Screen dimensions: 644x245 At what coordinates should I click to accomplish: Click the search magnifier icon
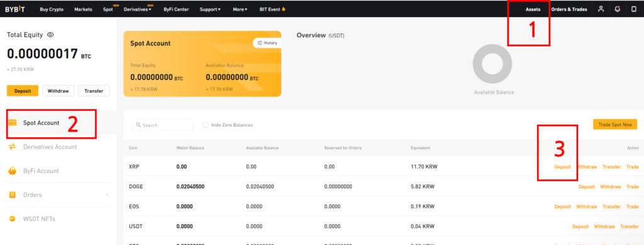click(x=138, y=125)
